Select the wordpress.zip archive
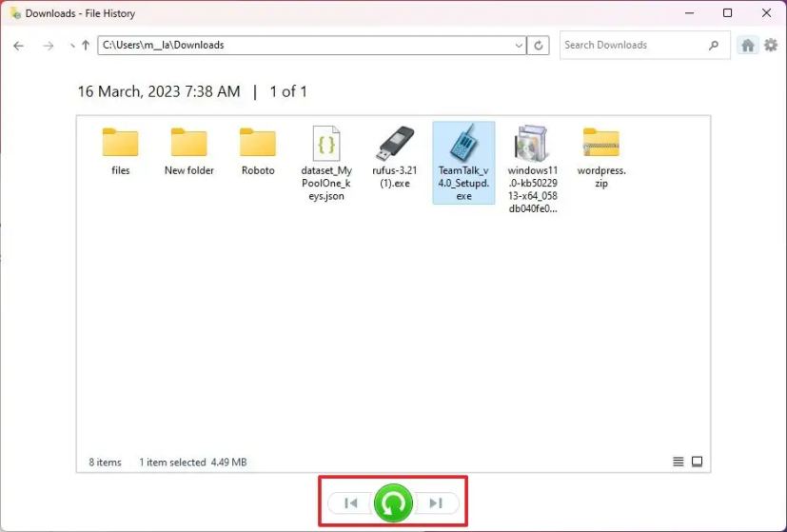This screenshot has height=532, width=787. tap(601, 157)
